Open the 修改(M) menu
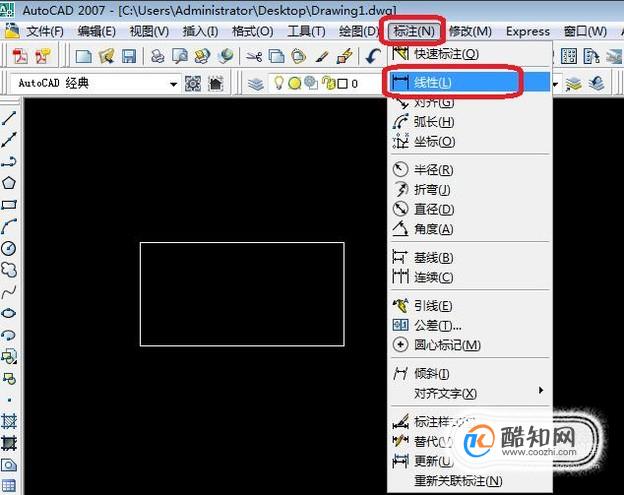 coord(470,31)
